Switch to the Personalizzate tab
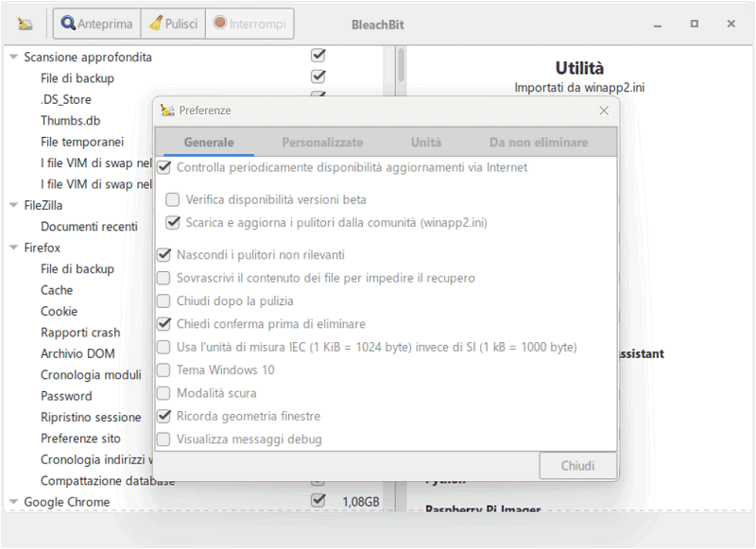The height and width of the screenshot is (549, 756). (322, 142)
